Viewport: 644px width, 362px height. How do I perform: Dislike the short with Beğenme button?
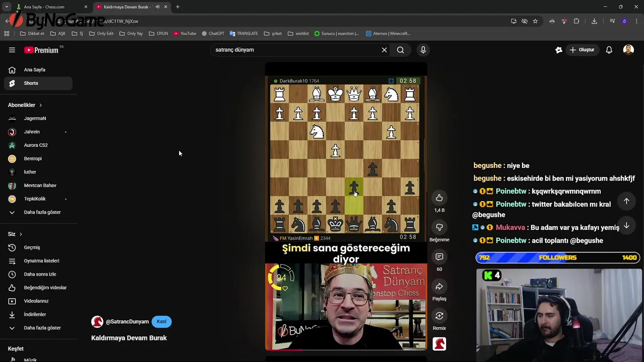[439, 227]
